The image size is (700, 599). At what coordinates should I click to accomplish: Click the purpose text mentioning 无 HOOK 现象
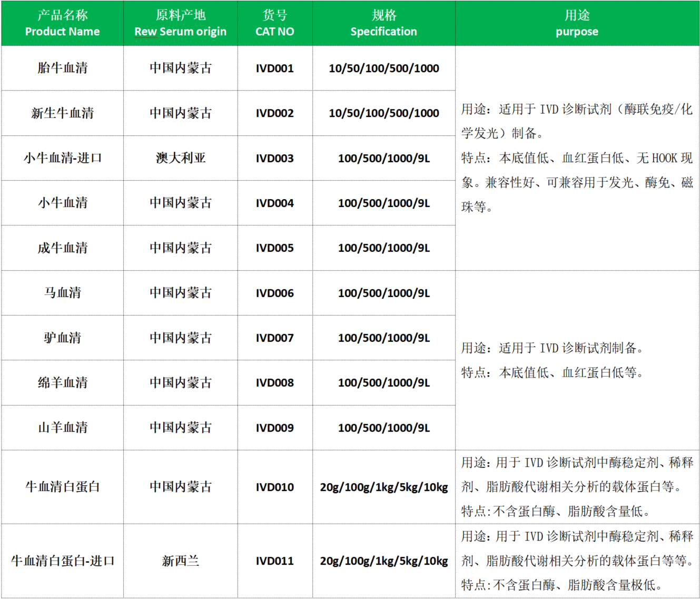point(577,158)
